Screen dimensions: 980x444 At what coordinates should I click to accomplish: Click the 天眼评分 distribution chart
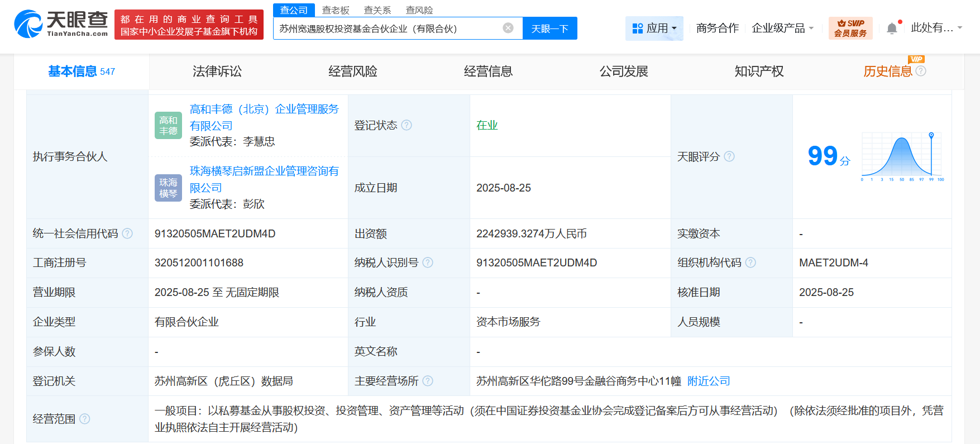point(902,156)
